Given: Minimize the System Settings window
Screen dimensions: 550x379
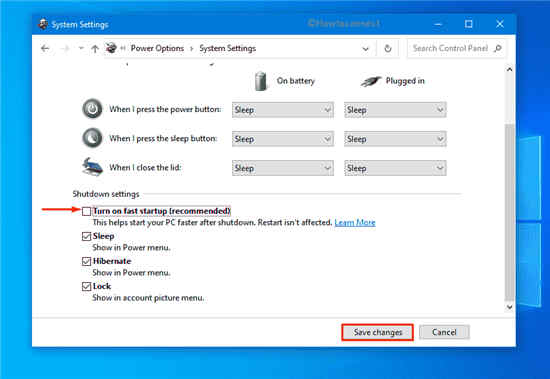Looking at the screenshot, I should [438, 24].
